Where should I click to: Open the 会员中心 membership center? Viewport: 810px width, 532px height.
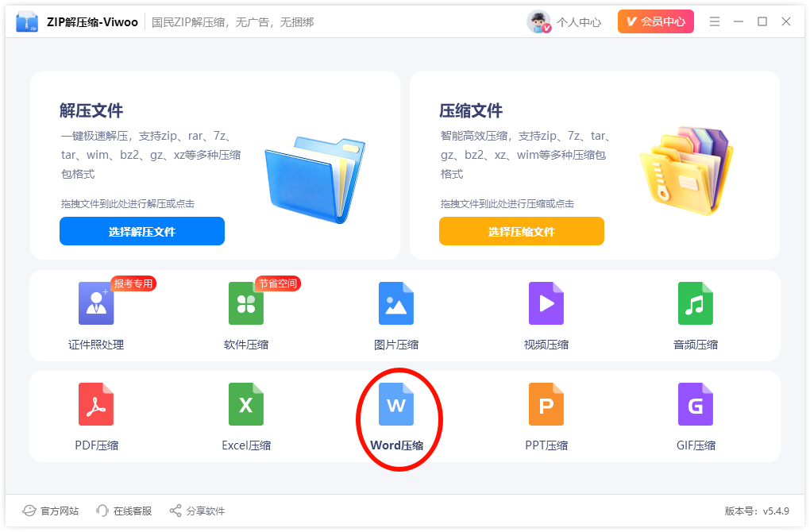pyautogui.click(x=655, y=21)
